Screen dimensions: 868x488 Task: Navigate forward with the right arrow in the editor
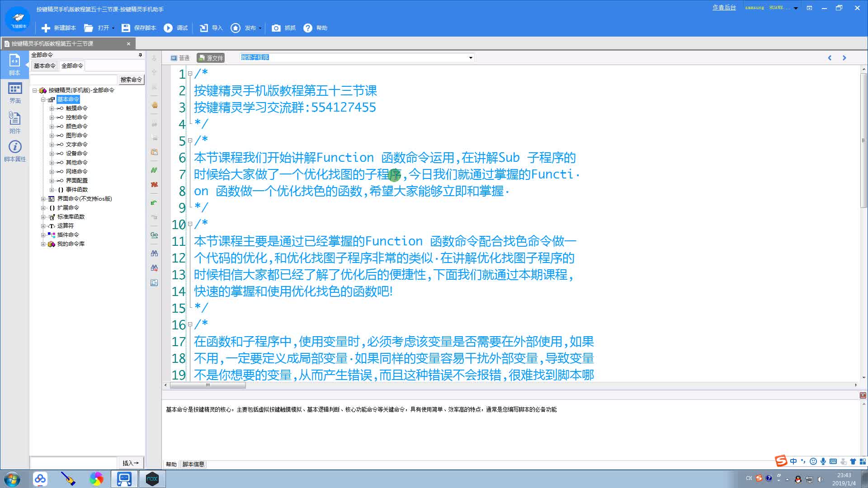[x=844, y=58]
